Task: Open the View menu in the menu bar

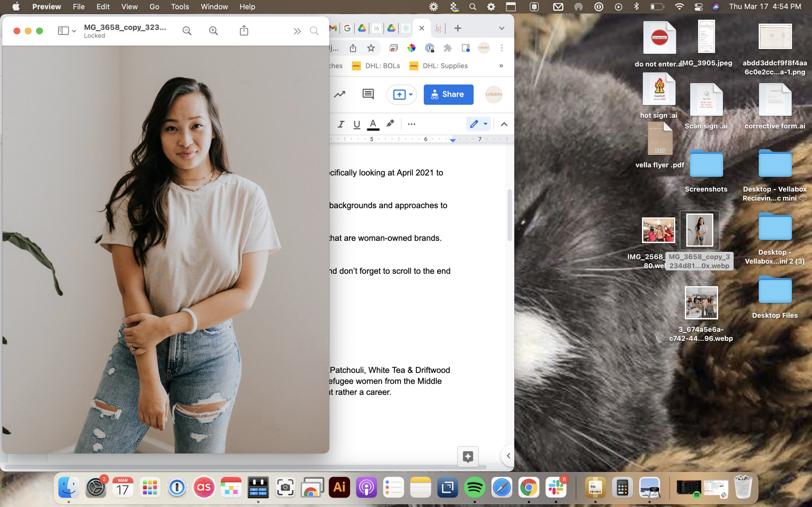Action: [x=129, y=7]
